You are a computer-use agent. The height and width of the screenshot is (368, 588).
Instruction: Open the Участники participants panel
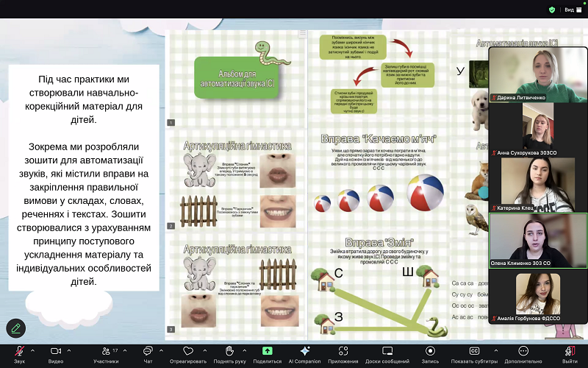105,352
